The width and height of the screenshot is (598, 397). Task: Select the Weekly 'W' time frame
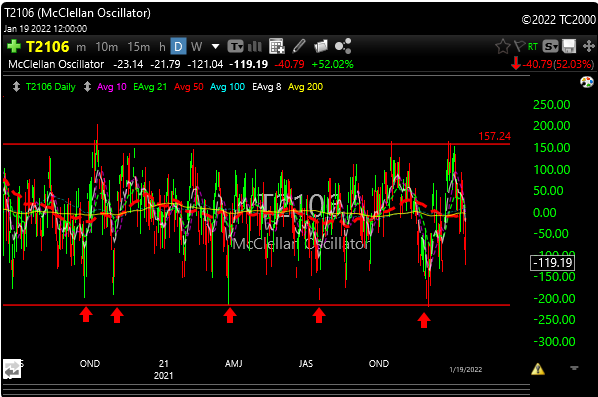click(x=196, y=47)
